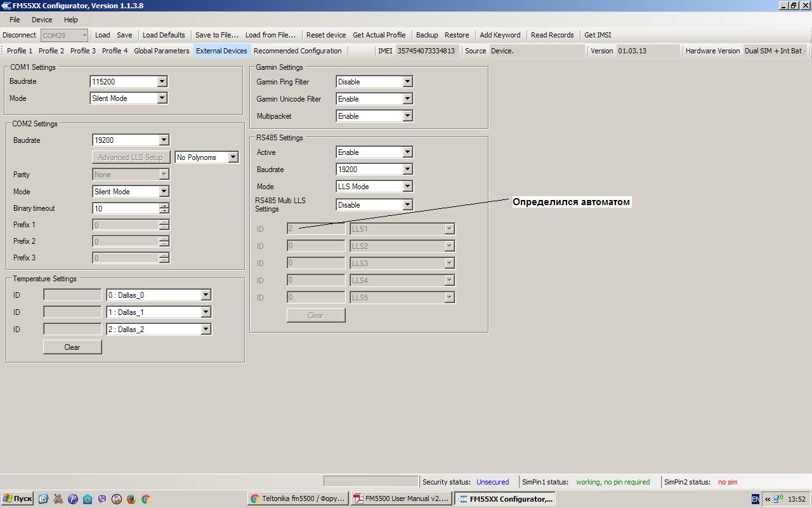Open the Garmin Ping Filter dropdown
This screenshot has height=508, width=812.
[407, 82]
